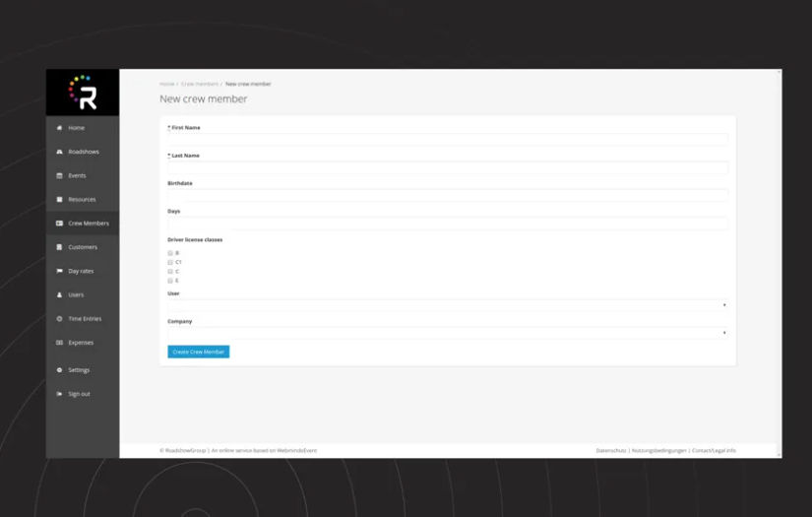
Task: Open Time Entries in the sidebar
Action: point(83,319)
